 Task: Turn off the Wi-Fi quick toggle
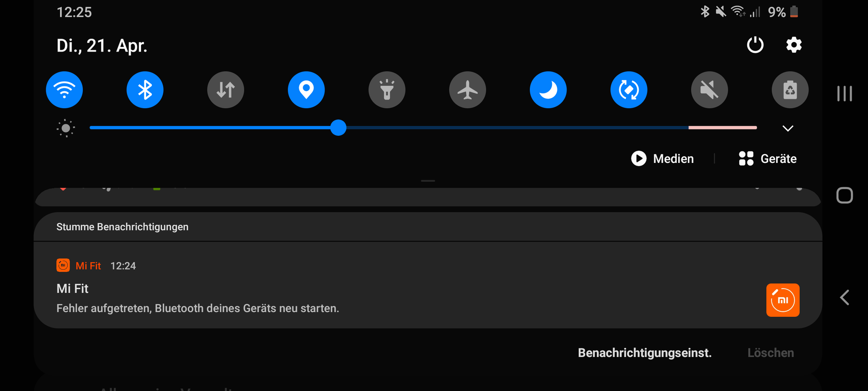click(x=64, y=90)
